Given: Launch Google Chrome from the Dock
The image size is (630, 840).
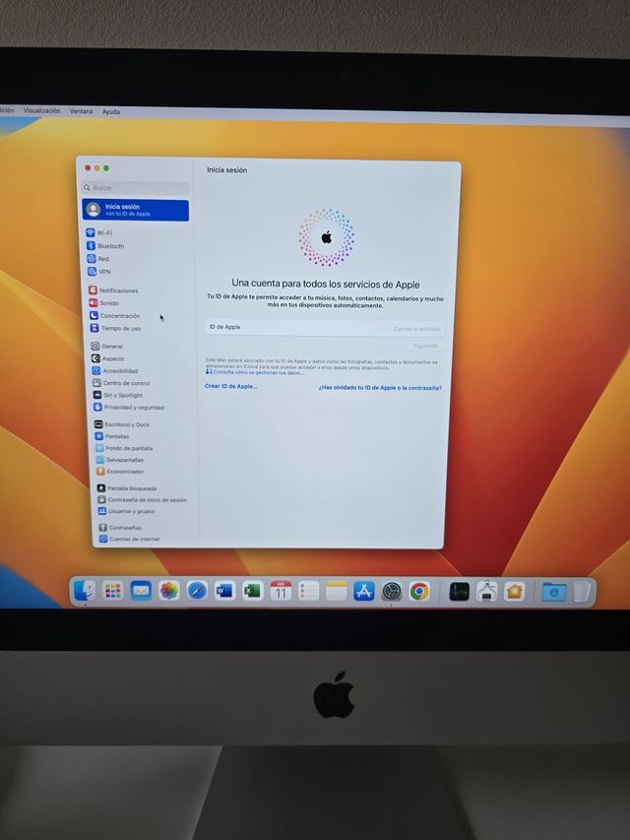Looking at the screenshot, I should [x=419, y=591].
